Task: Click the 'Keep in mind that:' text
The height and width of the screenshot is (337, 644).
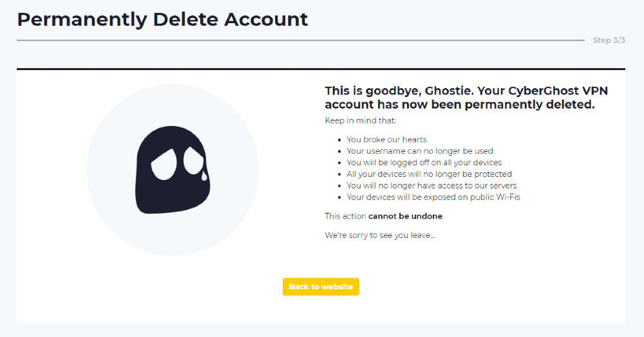Action: click(360, 120)
